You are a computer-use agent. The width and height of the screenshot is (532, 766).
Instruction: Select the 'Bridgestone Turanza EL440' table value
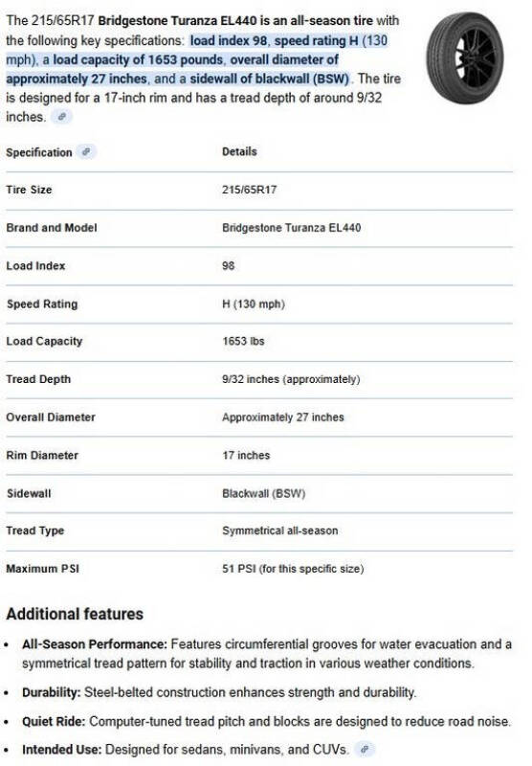292,228
